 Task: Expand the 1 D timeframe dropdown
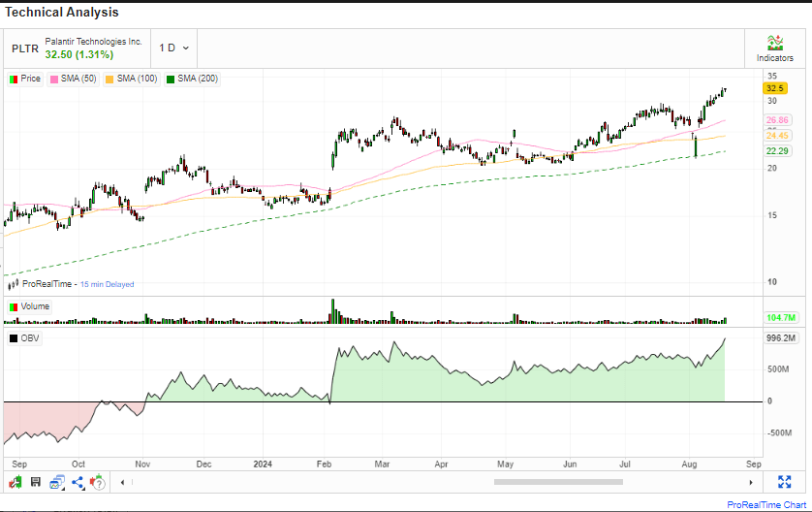(x=174, y=48)
